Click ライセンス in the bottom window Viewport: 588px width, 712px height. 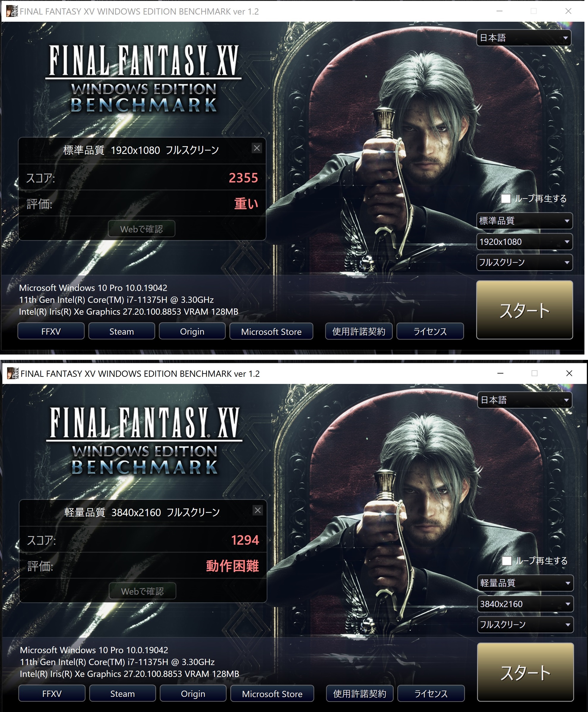click(x=431, y=694)
